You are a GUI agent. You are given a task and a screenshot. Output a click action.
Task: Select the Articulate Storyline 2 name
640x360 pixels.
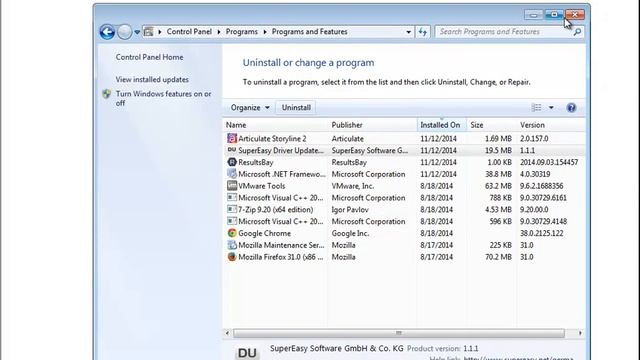[272, 139]
